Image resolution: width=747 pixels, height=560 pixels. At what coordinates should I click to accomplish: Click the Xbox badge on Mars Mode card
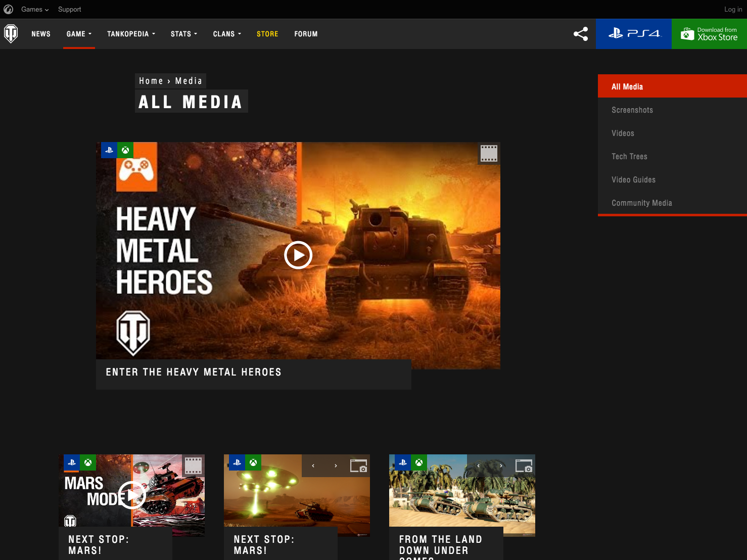point(88,462)
